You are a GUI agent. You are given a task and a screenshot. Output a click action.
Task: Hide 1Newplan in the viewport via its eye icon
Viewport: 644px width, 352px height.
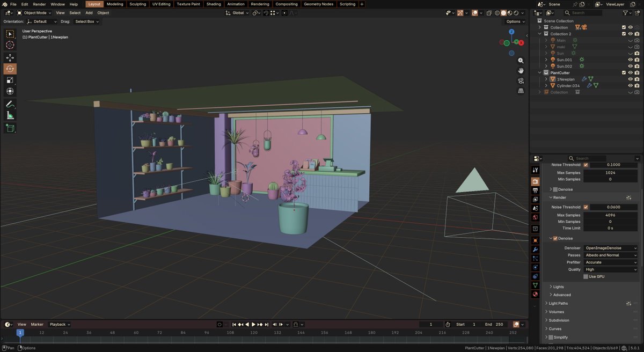631,79
